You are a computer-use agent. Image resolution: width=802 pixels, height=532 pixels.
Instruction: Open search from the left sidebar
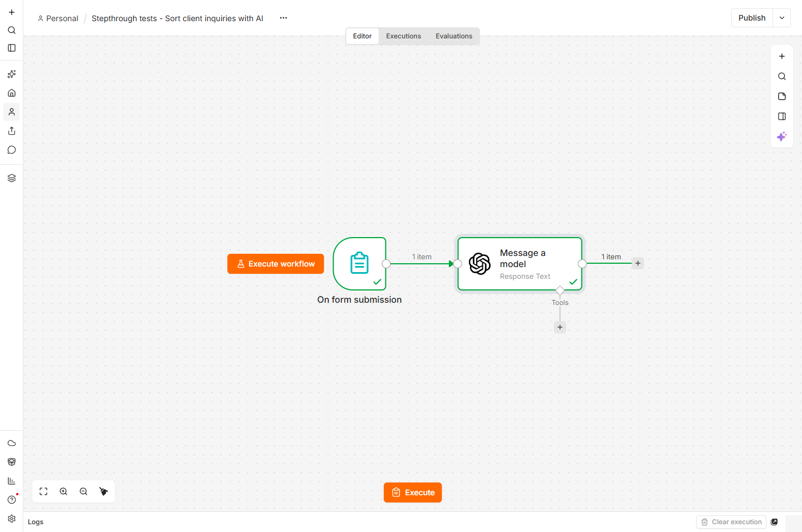click(x=12, y=30)
